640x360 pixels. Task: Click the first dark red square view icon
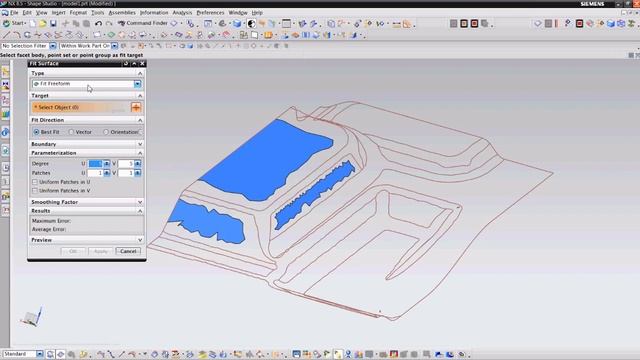464,24
